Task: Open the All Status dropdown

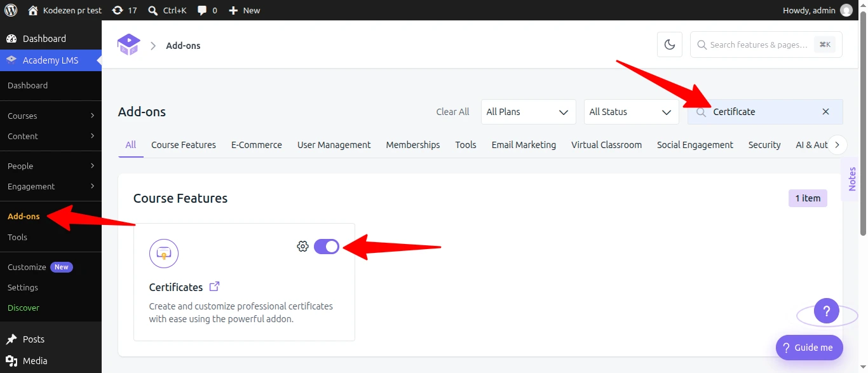Action: click(x=631, y=112)
